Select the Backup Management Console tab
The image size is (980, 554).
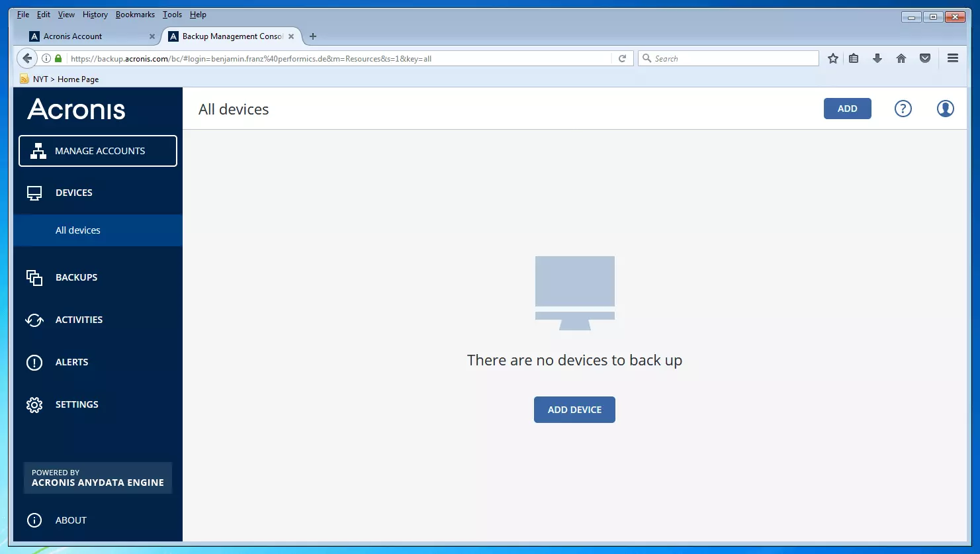232,36
